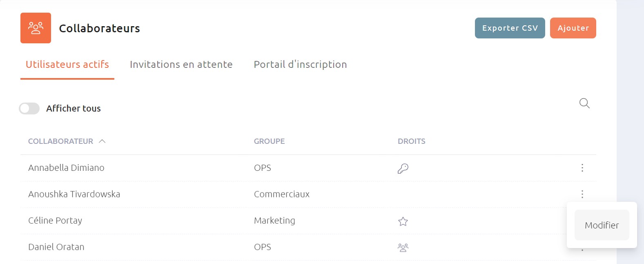Click the orange Collaborateurs people icon
The width and height of the screenshot is (644, 264).
coord(36,28)
